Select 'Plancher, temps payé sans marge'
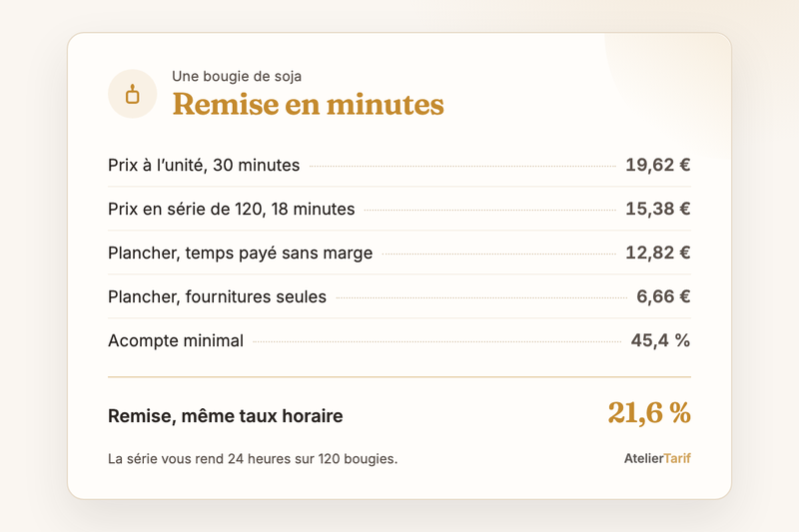Screen dimensions: 799x532 pos(241,253)
